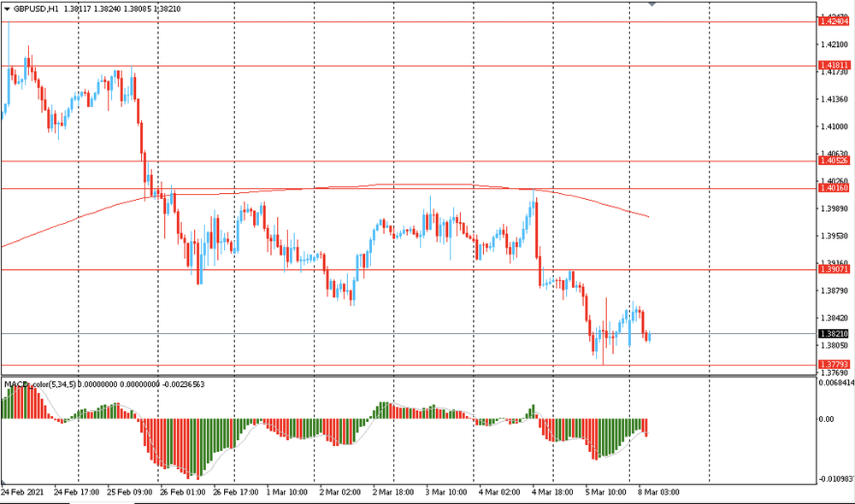Open the dropdown arrow beside GBPUSD,H1
The width and height of the screenshot is (855, 504).
pyautogui.click(x=6, y=9)
